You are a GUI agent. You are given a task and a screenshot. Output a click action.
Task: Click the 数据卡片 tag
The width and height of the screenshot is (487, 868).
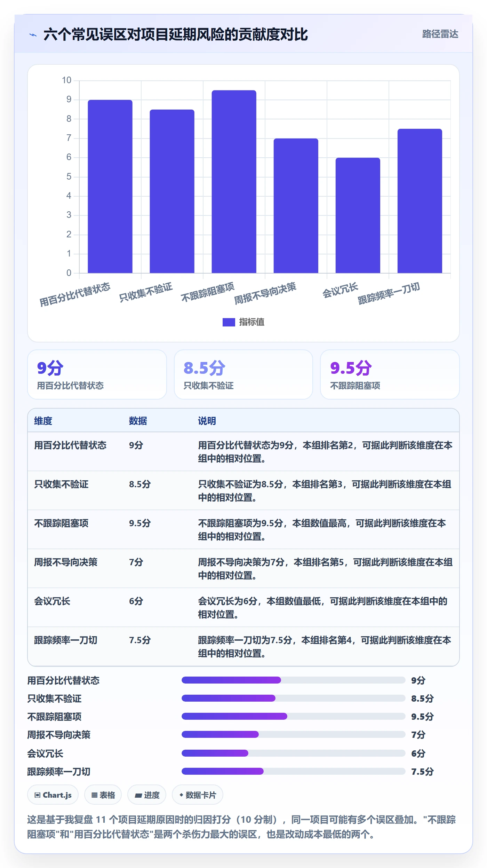[x=198, y=795]
